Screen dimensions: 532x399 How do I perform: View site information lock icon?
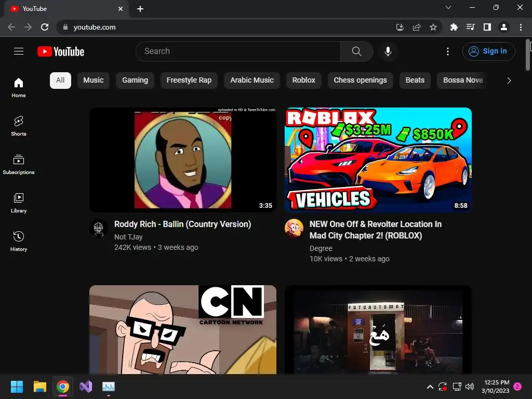click(x=65, y=27)
